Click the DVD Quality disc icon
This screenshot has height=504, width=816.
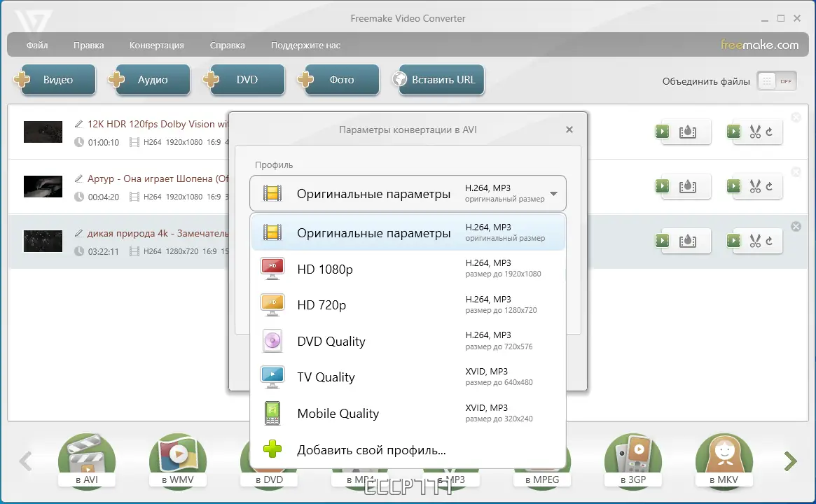272,341
